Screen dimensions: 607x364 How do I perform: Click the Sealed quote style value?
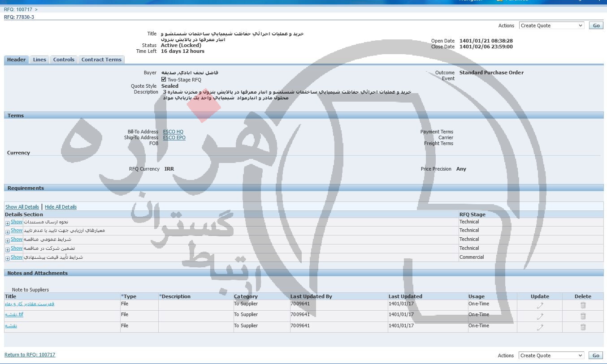coord(170,86)
